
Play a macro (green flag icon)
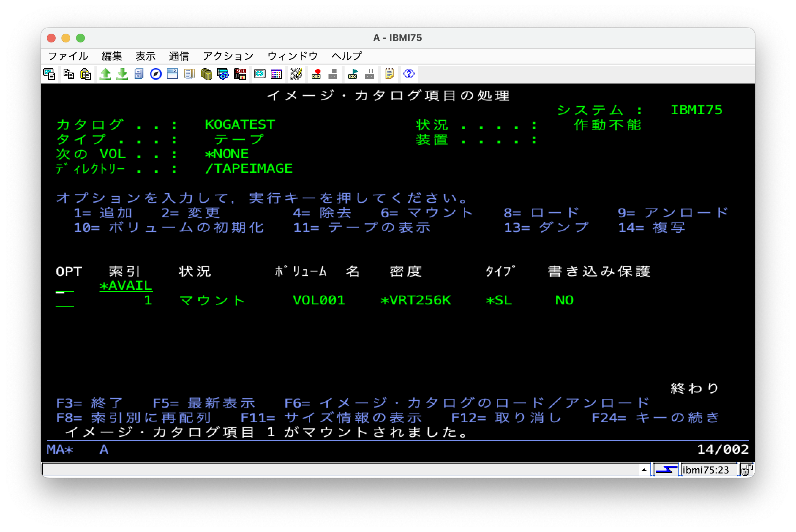(x=352, y=74)
